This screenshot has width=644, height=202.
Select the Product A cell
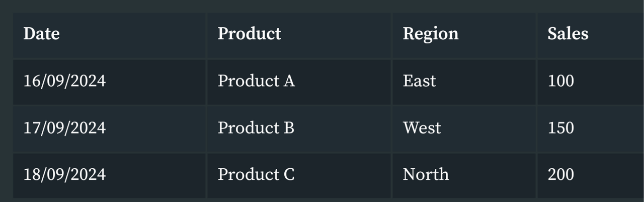299,82
